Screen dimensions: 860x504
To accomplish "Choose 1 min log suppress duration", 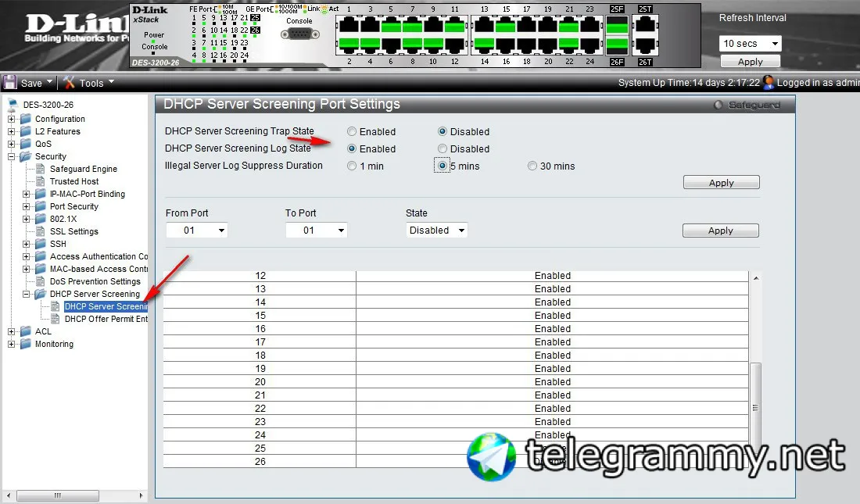I will 352,166.
